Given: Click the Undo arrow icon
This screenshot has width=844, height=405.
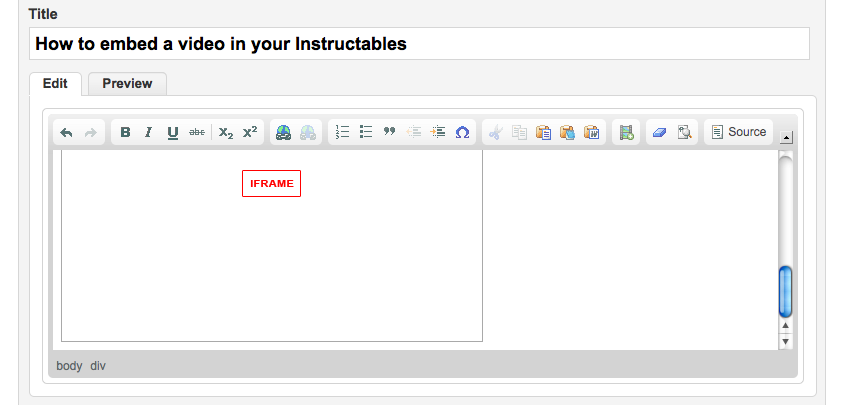Looking at the screenshot, I should pyautogui.click(x=66, y=132).
